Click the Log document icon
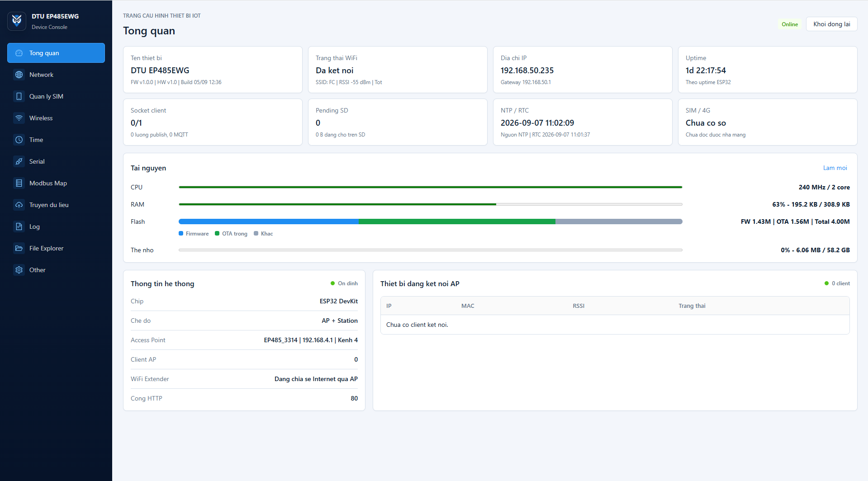This screenshot has width=868, height=481. pos(19,226)
